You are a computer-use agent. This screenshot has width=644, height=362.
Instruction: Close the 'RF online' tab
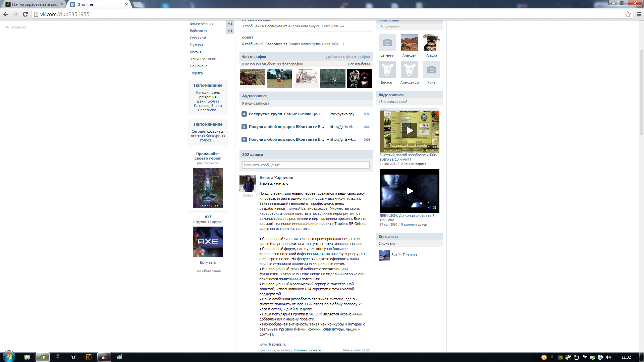coord(126,4)
